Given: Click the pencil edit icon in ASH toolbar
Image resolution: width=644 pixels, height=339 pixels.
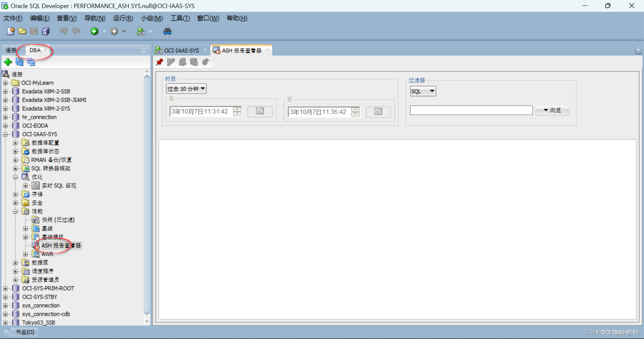Looking at the screenshot, I should (x=171, y=62).
